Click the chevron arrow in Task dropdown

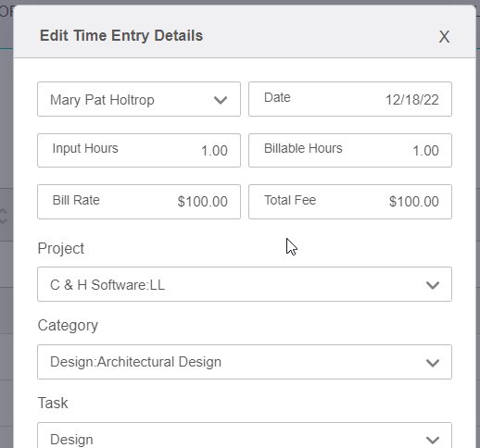point(433,440)
